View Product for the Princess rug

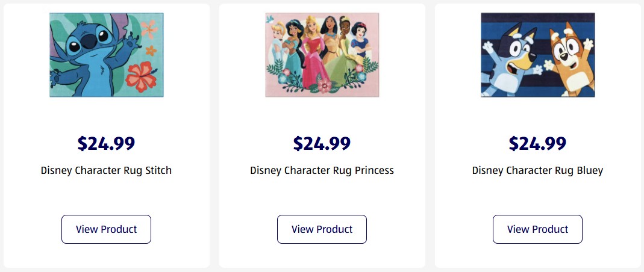pos(322,229)
